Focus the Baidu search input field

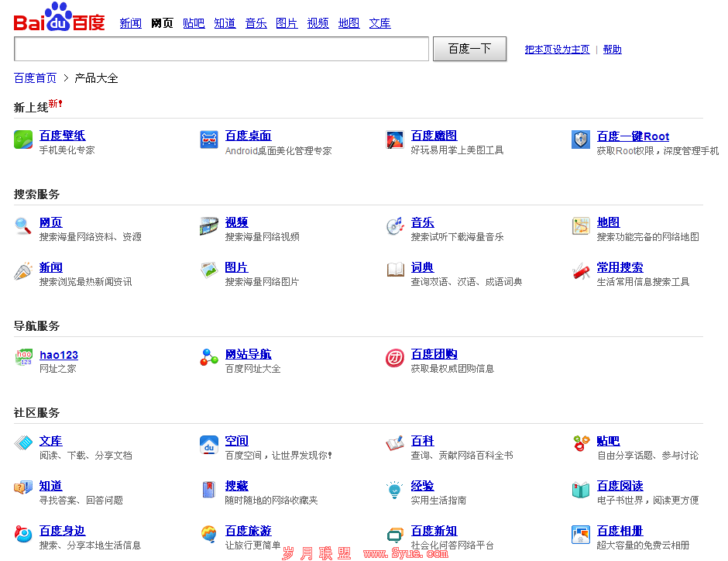(x=221, y=49)
